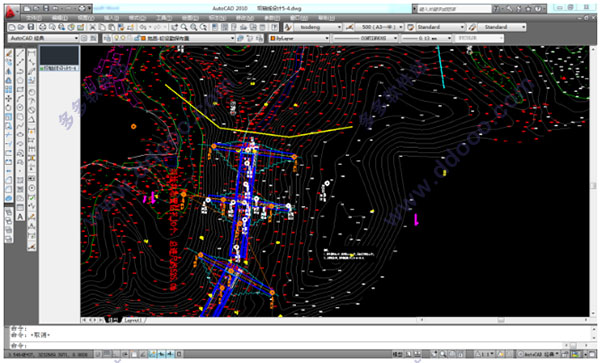
Task: Click the info center search input field
Action: (x=454, y=8)
